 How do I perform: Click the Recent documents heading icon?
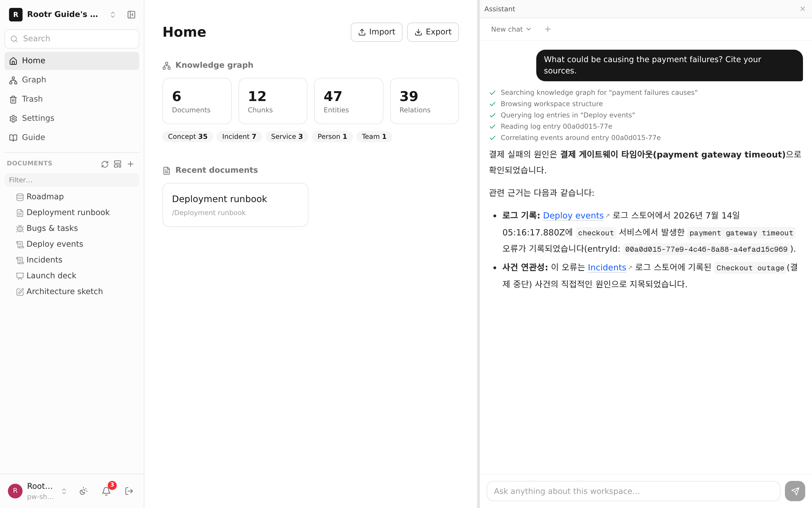167,171
